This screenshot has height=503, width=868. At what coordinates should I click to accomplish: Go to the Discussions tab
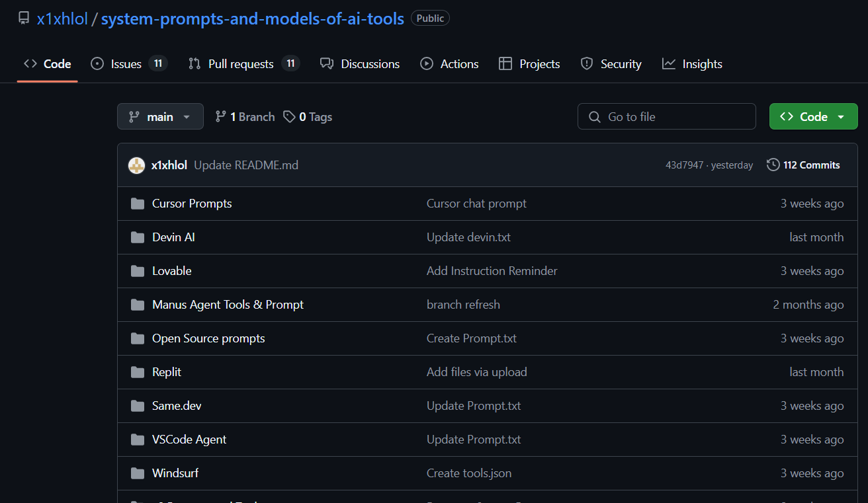[360, 63]
